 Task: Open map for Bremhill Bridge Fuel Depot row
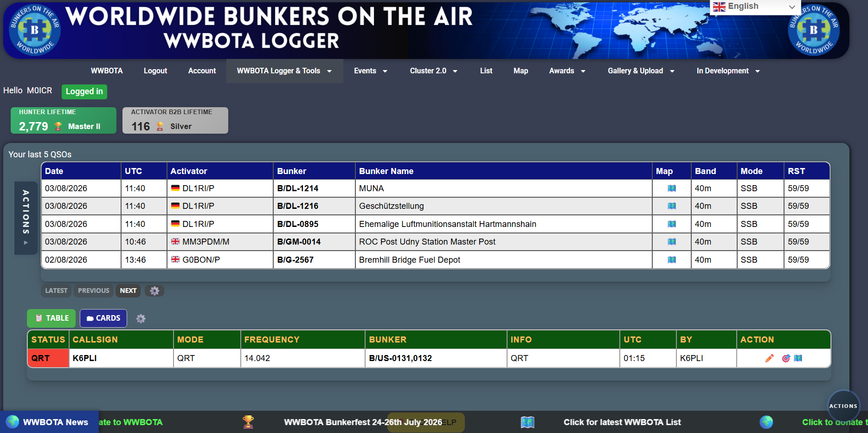point(671,260)
